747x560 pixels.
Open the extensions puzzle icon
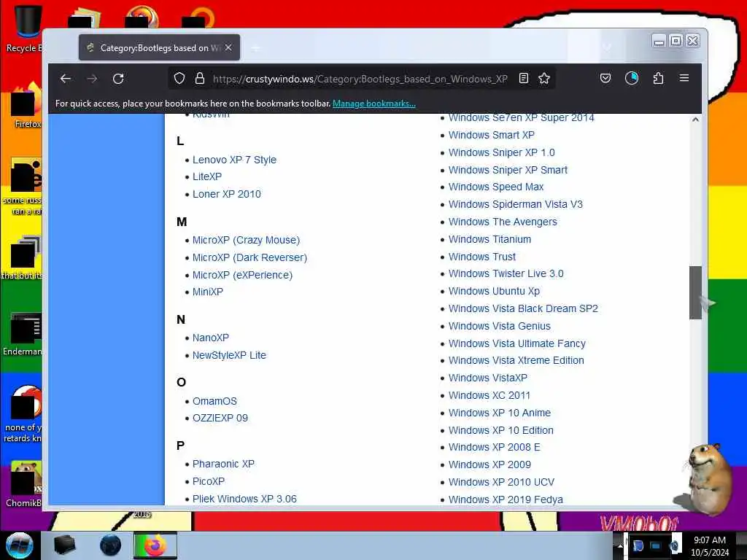point(659,78)
